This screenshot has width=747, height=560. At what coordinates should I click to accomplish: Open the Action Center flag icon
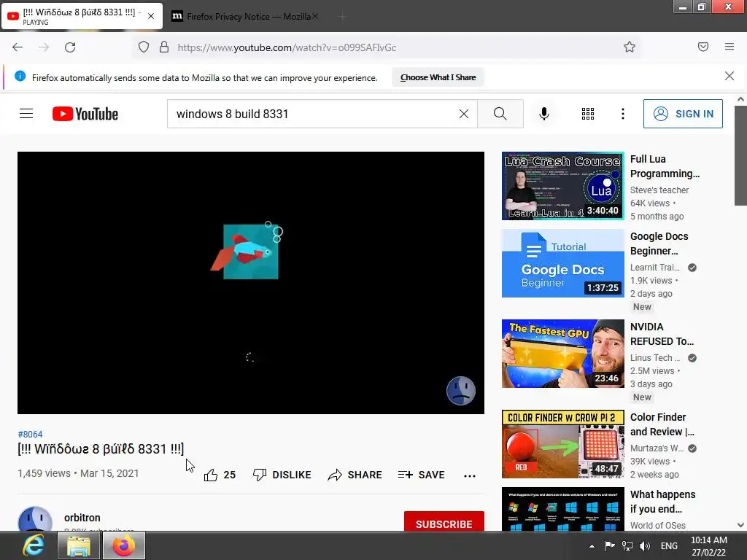click(609, 545)
